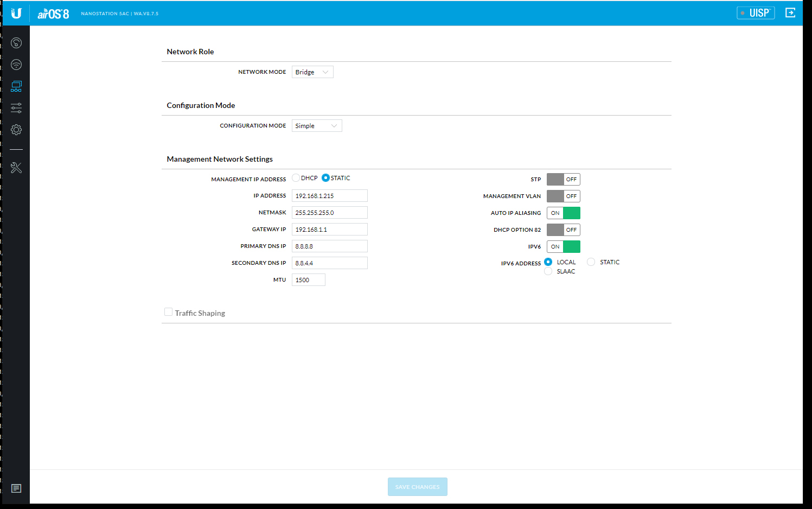Open the Services sliders sidebar icon
This screenshot has width=812, height=509.
[x=16, y=108]
